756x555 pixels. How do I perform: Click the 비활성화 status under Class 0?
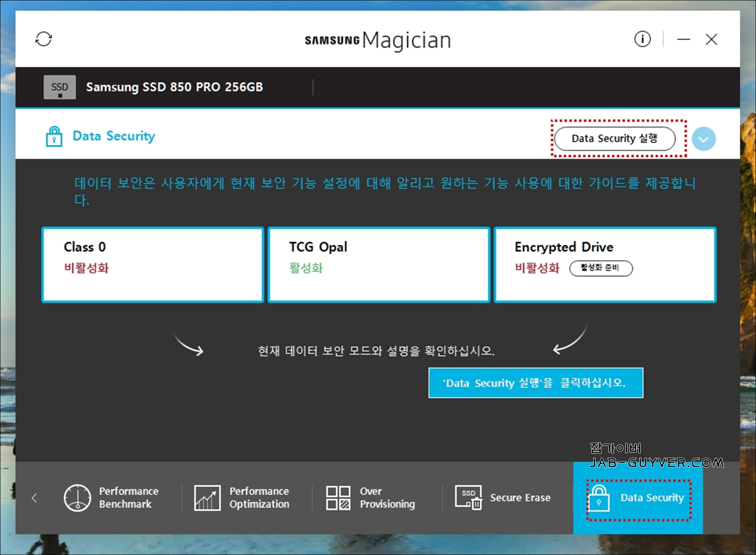(x=87, y=268)
